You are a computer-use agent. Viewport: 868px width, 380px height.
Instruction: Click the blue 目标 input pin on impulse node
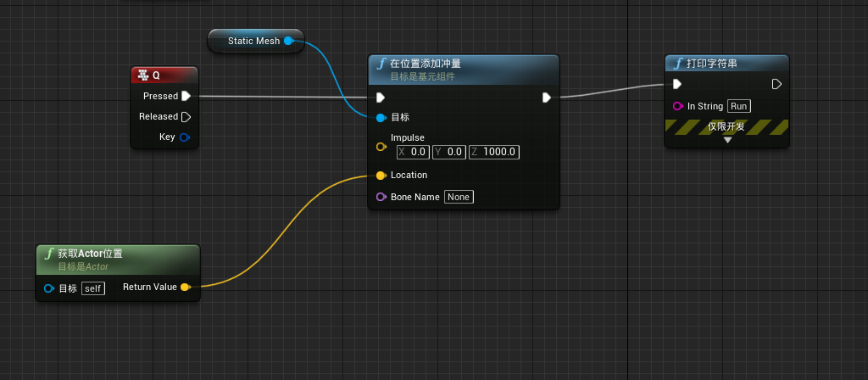pos(381,117)
